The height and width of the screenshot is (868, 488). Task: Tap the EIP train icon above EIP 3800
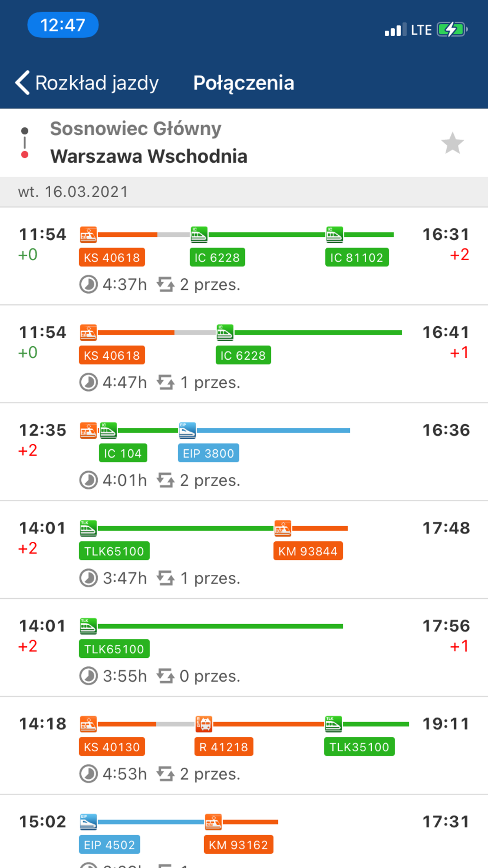pyautogui.click(x=187, y=430)
